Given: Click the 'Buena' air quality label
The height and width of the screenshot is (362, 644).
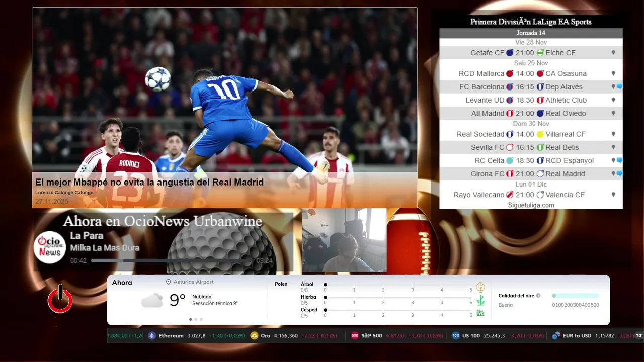Looking at the screenshot, I should coord(505,305).
